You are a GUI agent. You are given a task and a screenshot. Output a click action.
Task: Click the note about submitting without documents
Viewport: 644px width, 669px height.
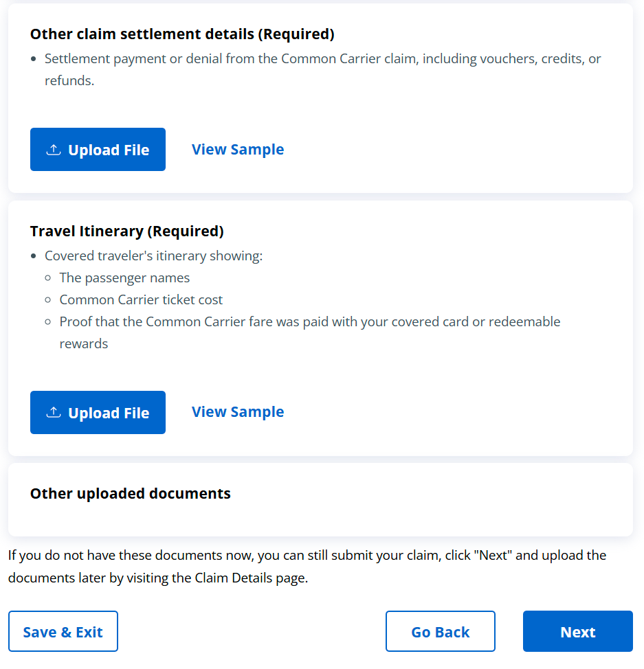pos(307,555)
